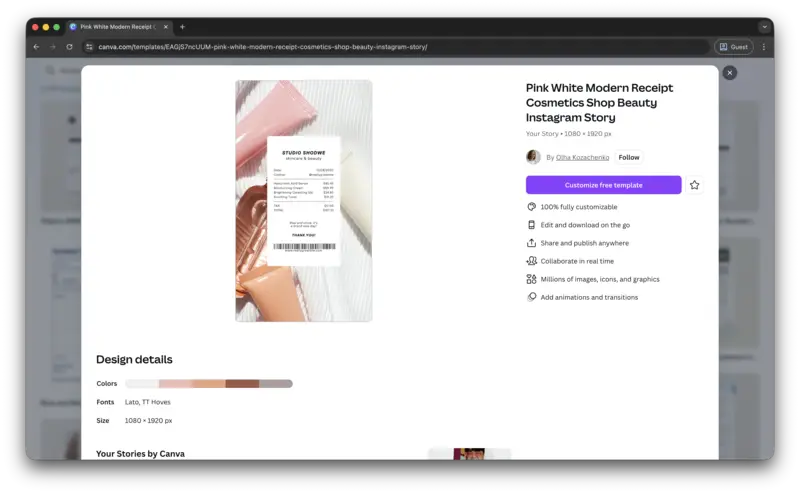Click Customize free template button
Screen dimensions: 800x494
click(x=604, y=185)
